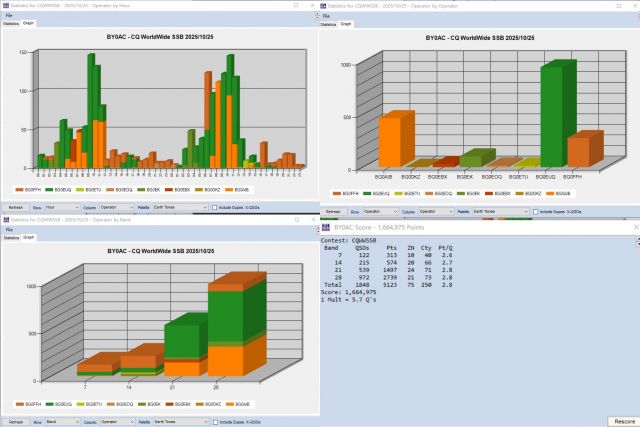Check Include Dupes in Operator by Band window

[213, 422]
